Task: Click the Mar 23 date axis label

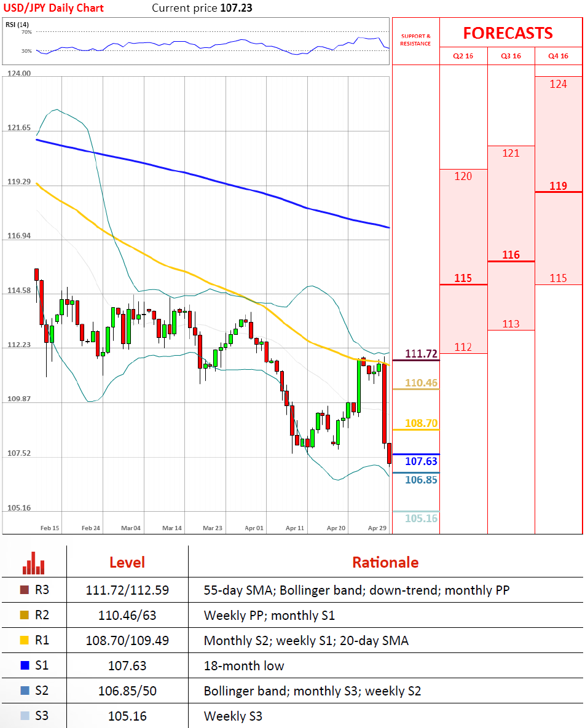Action: click(x=213, y=528)
